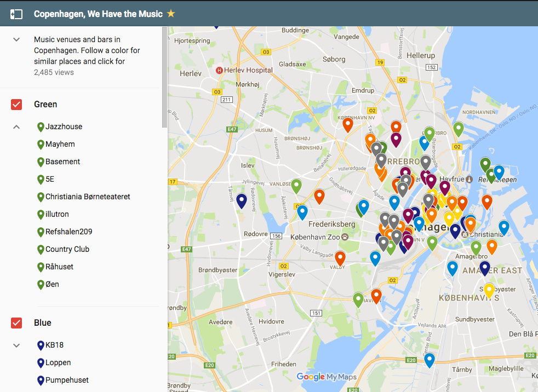Select illutron in the list

point(58,214)
